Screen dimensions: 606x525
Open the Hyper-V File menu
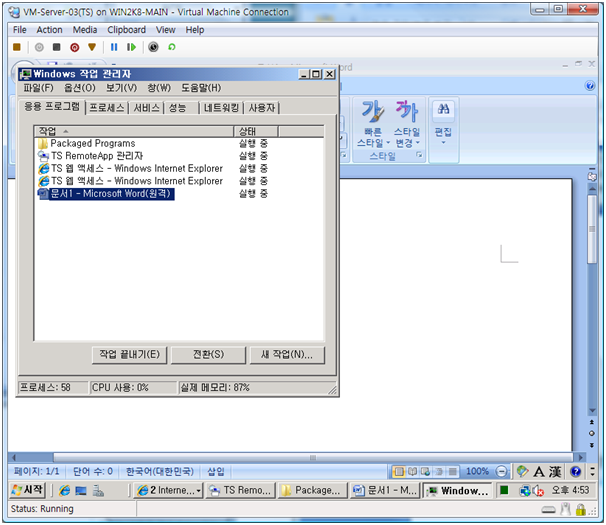click(x=20, y=30)
